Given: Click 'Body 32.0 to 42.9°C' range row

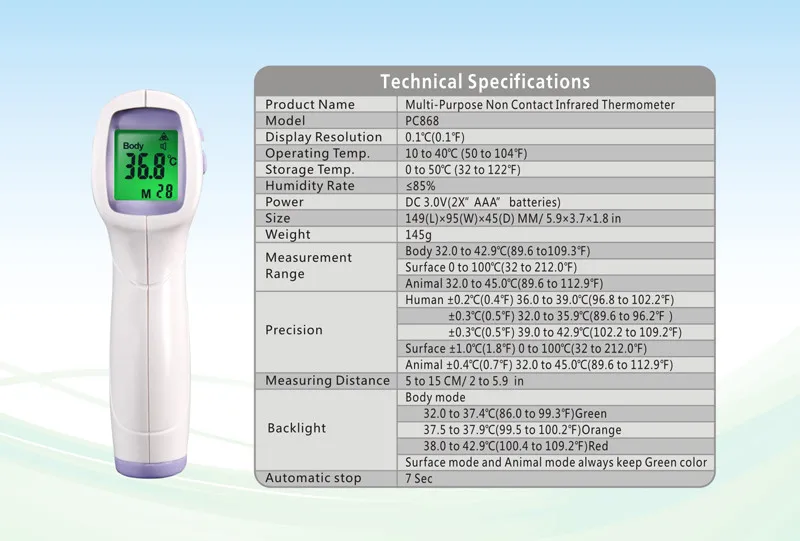Looking at the screenshot, I should click(556, 251).
